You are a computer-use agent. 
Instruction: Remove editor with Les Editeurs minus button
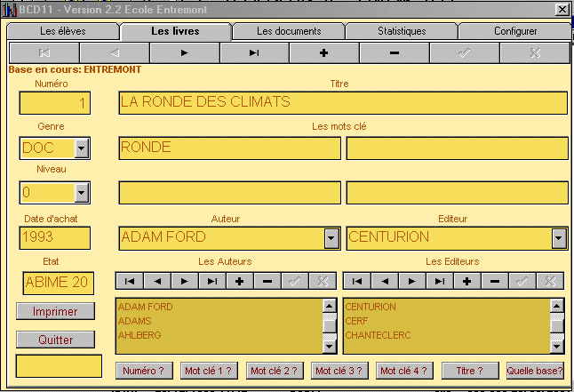pyautogui.click(x=494, y=282)
